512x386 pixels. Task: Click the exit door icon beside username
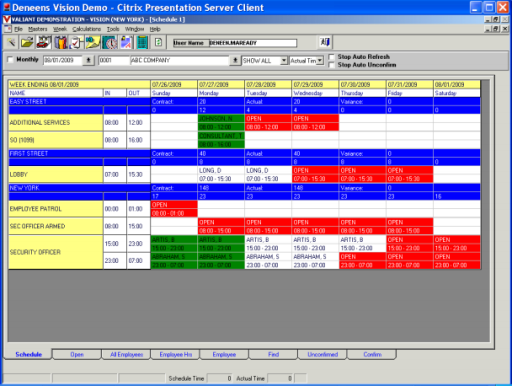pyautogui.click(x=325, y=42)
